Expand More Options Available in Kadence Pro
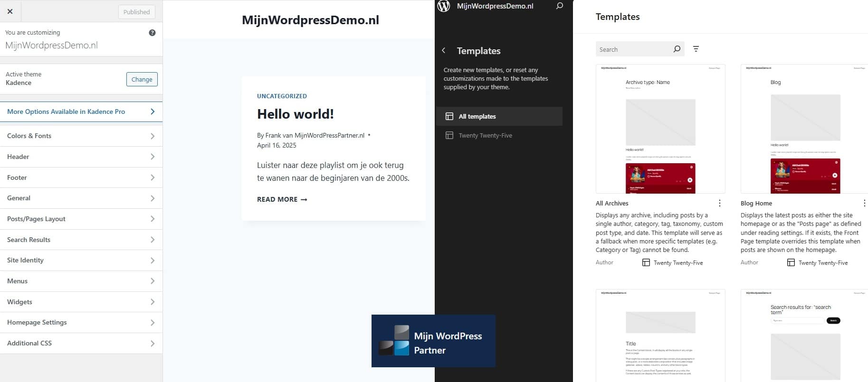868x382 pixels. point(81,112)
